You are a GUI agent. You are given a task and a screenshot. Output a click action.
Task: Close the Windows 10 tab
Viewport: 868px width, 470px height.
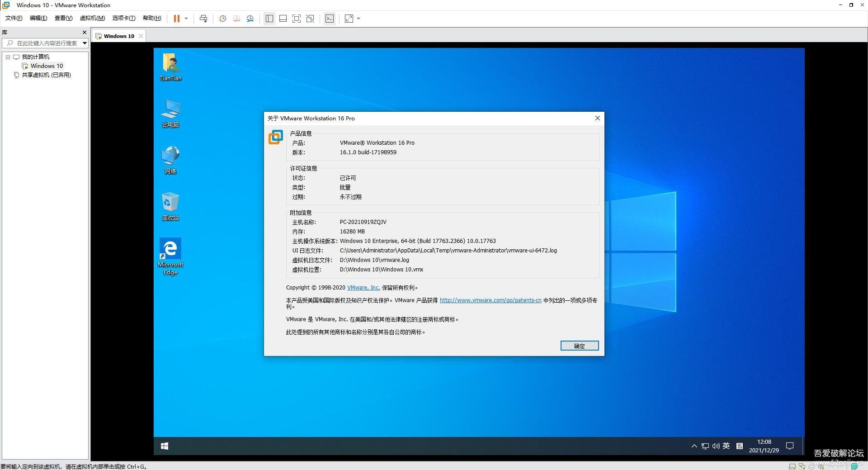141,36
